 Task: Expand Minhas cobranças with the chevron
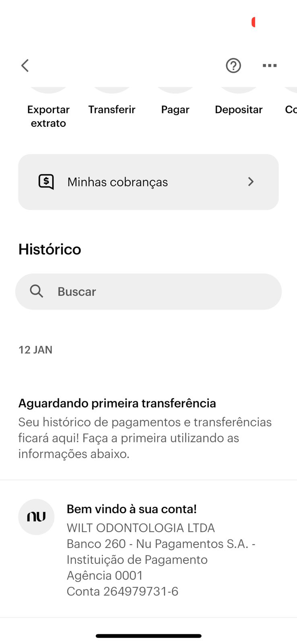[251, 182]
